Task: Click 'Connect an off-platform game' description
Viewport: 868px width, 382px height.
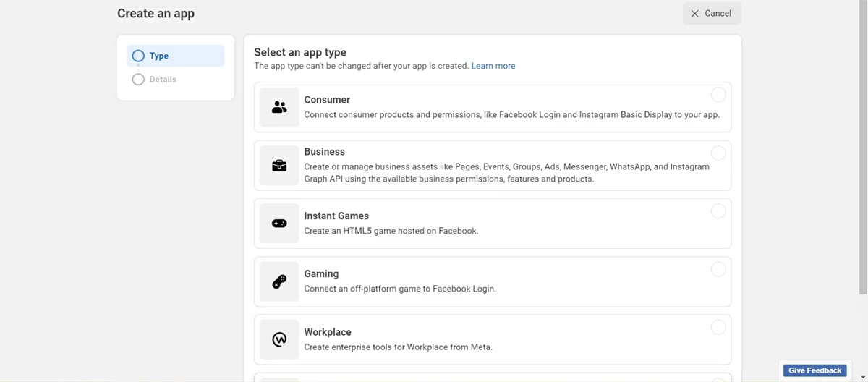Action: point(400,289)
